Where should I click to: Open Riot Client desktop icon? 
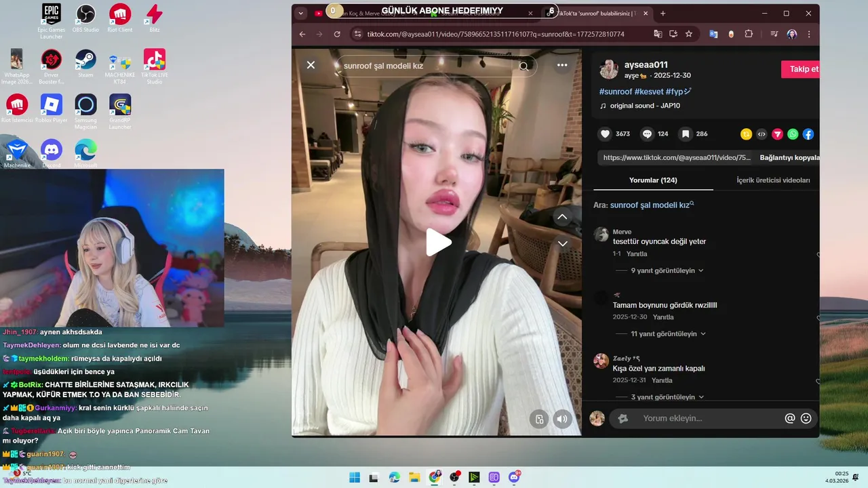pos(120,19)
